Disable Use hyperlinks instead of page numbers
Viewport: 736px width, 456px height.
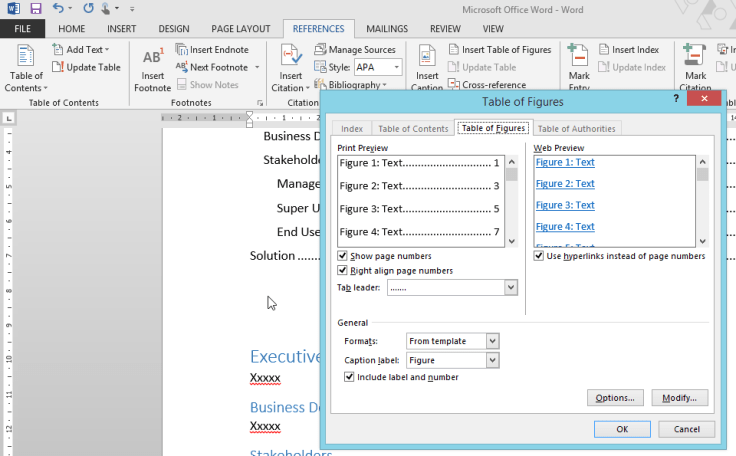(540, 256)
